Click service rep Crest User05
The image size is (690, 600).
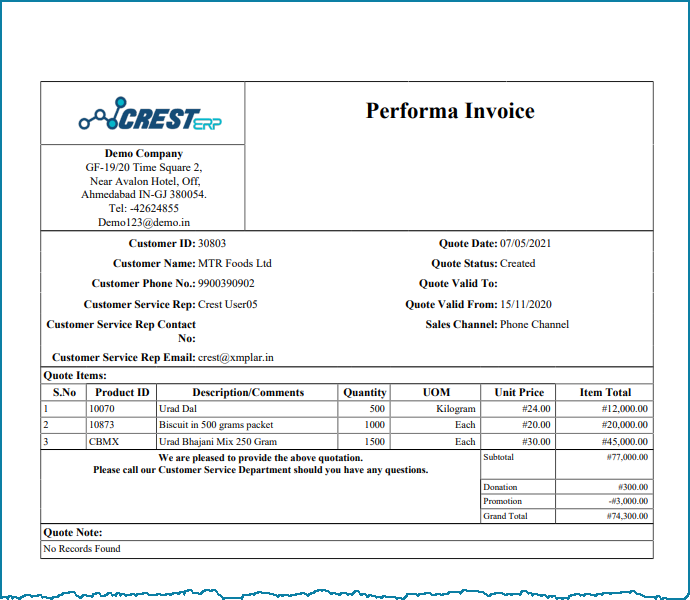point(228,304)
